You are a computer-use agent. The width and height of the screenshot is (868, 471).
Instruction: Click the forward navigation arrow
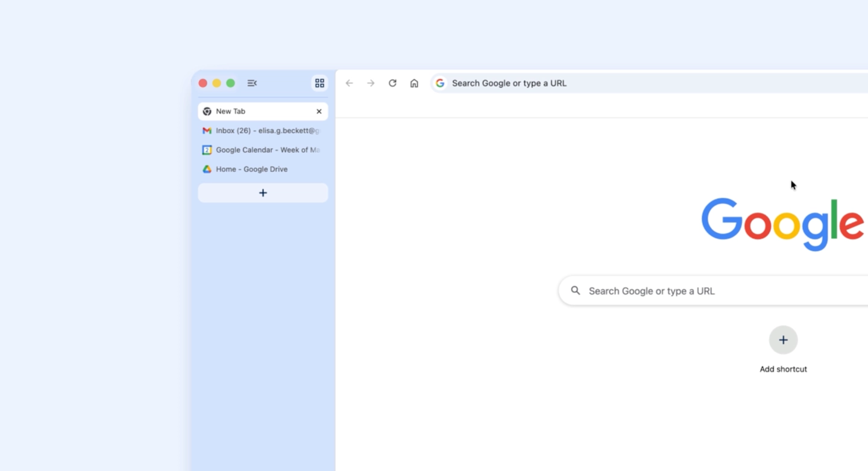[x=371, y=83]
